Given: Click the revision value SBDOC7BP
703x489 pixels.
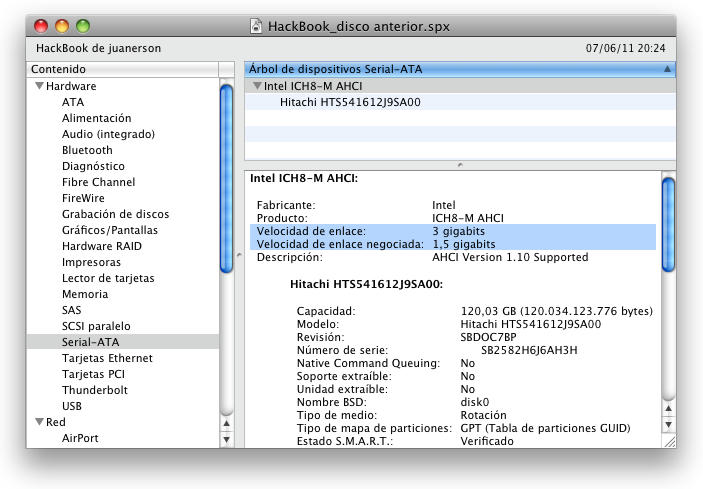Looking at the screenshot, I should click(x=488, y=337).
